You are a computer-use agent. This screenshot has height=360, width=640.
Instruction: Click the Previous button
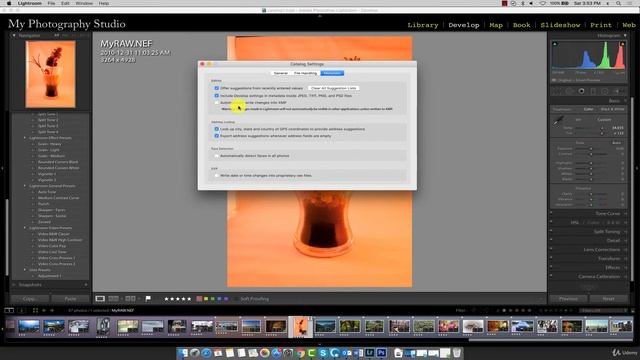pyautogui.click(x=568, y=299)
